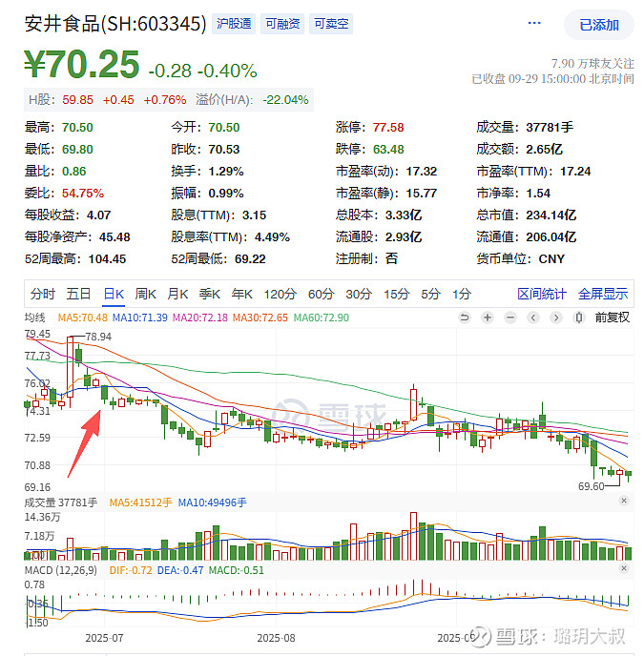Image resolution: width=644 pixels, height=656 pixels.
Task: Click the 52周最高 104.45 value
Action: point(107,259)
